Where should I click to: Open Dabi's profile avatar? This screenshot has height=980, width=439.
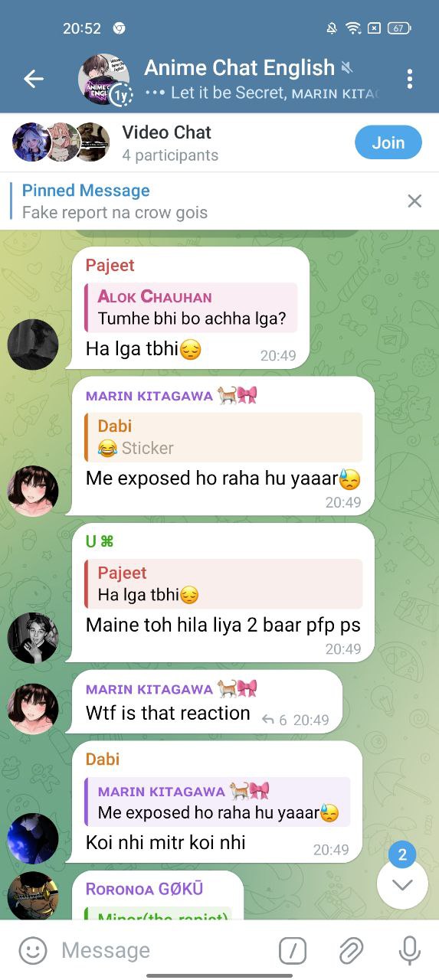click(33, 838)
